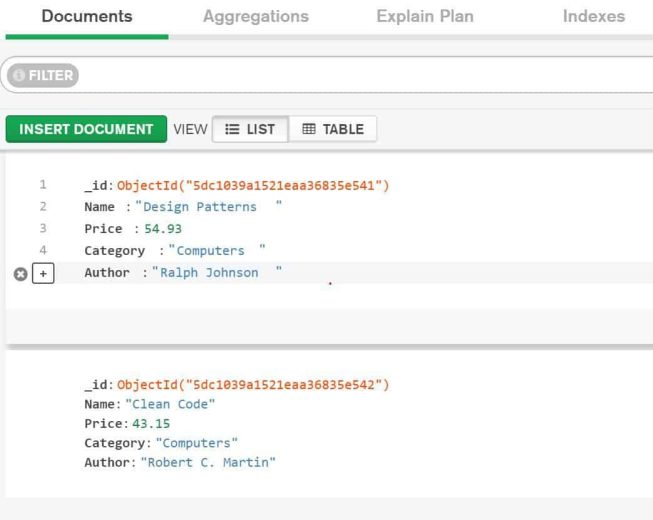Click the Name field key in first document
Image resolution: width=653 pixels, height=520 pixels.
pos(100,207)
